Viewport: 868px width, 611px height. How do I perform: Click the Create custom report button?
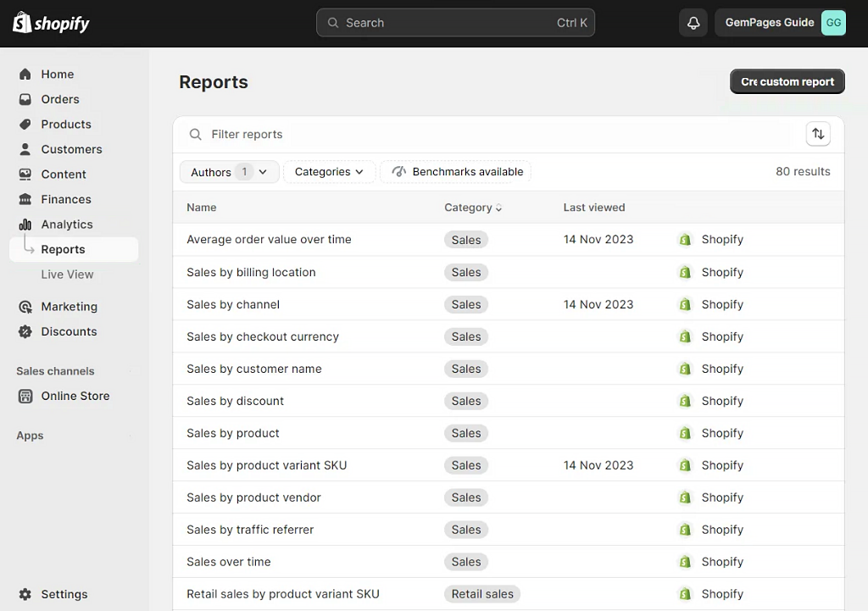787,81
